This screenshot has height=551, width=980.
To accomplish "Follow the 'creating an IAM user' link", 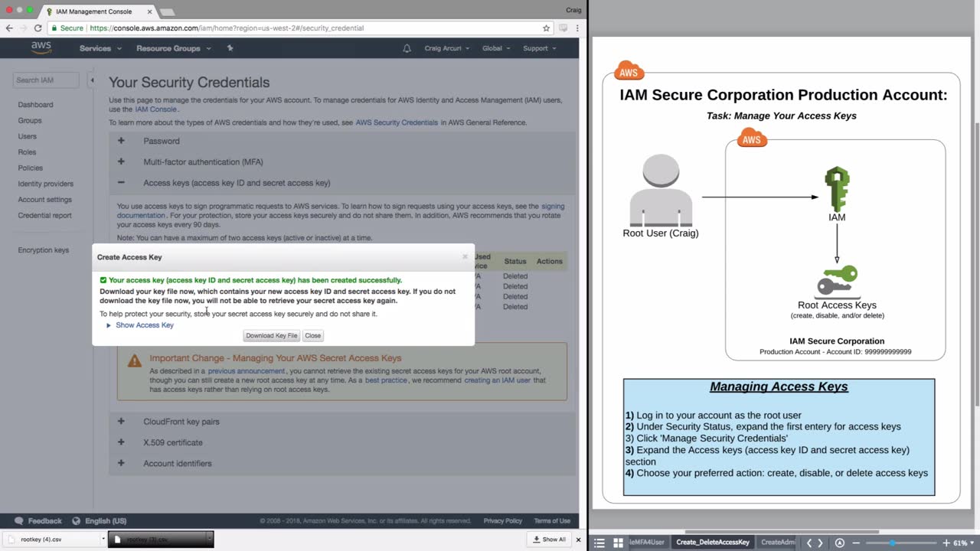I will [x=498, y=380].
